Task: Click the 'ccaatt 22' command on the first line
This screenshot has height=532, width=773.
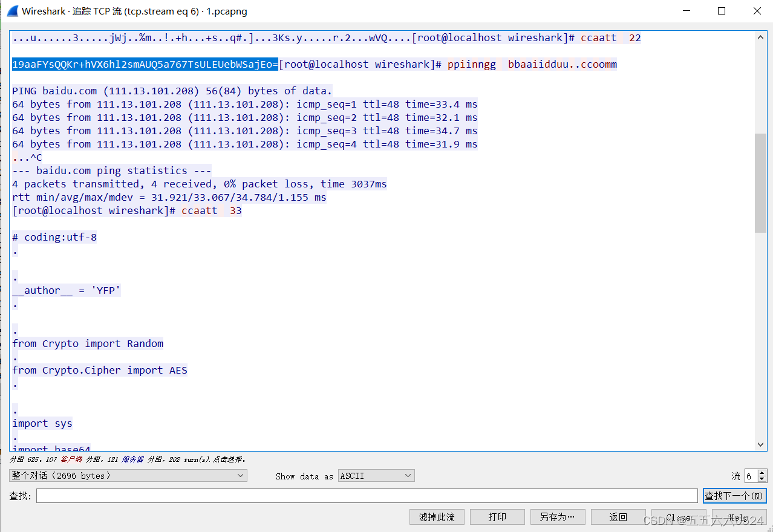Action: 611,37
